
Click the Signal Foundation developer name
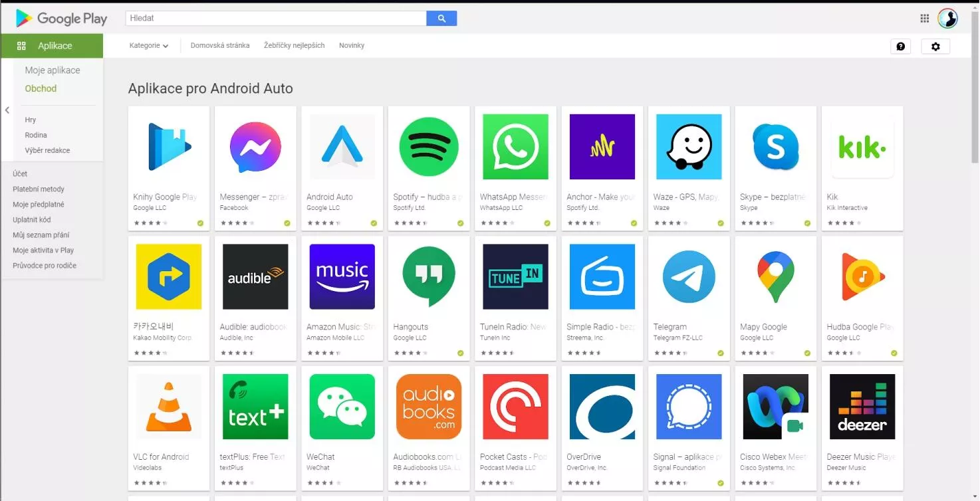[679, 468]
